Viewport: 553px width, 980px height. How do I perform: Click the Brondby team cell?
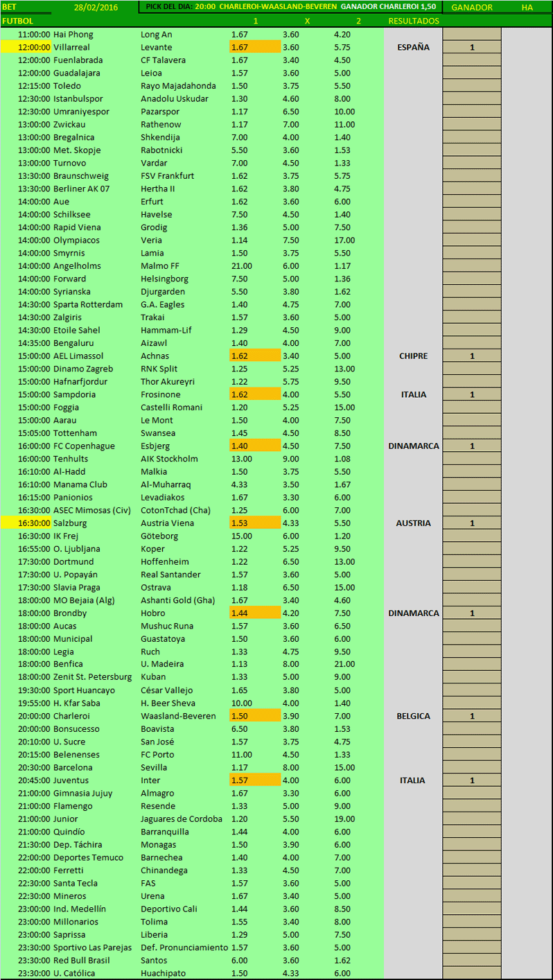coord(70,613)
